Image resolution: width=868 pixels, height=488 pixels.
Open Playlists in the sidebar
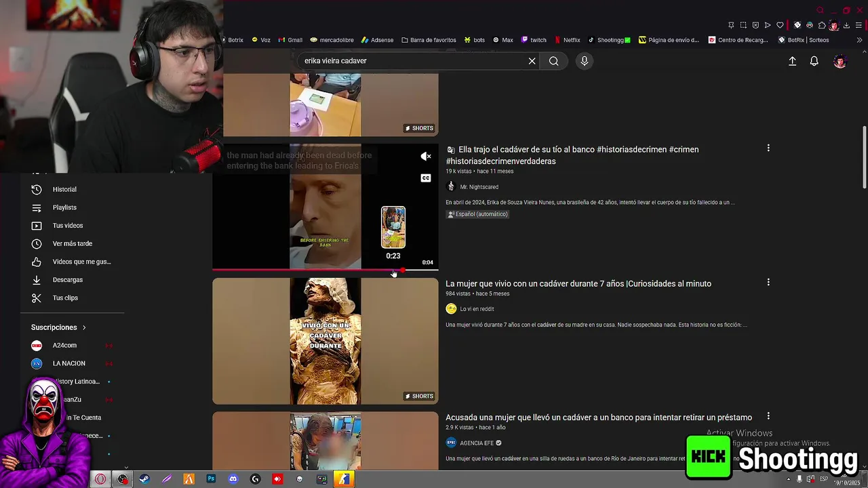pyautogui.click(x=64, y=207)
